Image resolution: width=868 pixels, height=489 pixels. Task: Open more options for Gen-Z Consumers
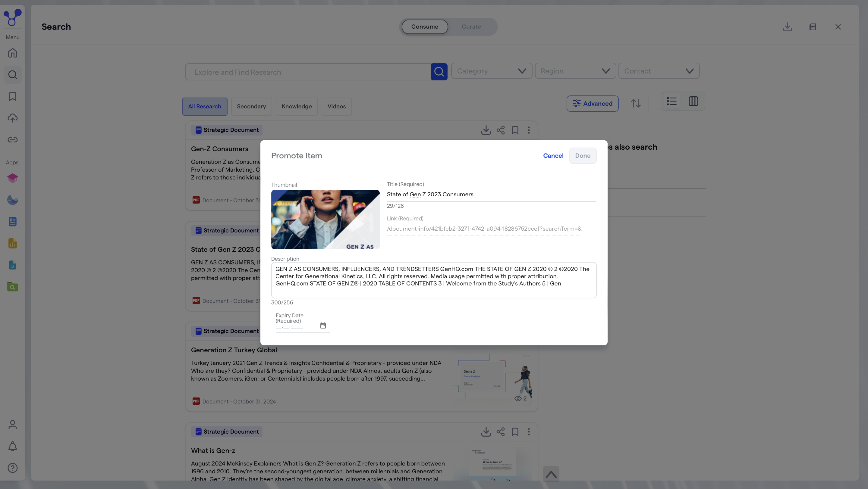coord(529,130)
